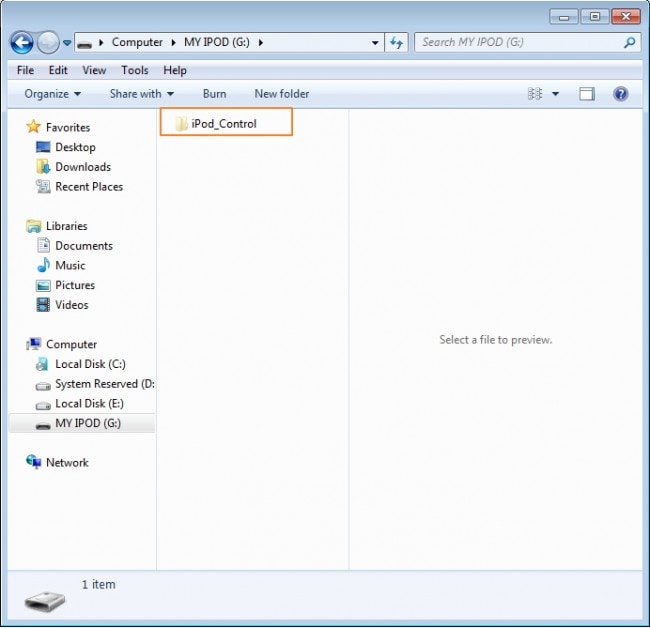The width and height of the screenshot is (650, 628).
Task: Click the Local Disk (E:) drive icon
Action: point(43,406)
